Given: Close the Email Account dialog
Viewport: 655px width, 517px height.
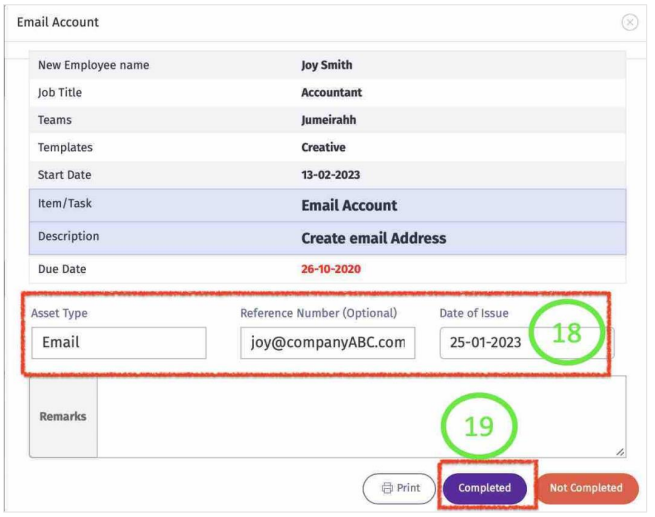Looking at the screenshot, I should pos(629,22).
